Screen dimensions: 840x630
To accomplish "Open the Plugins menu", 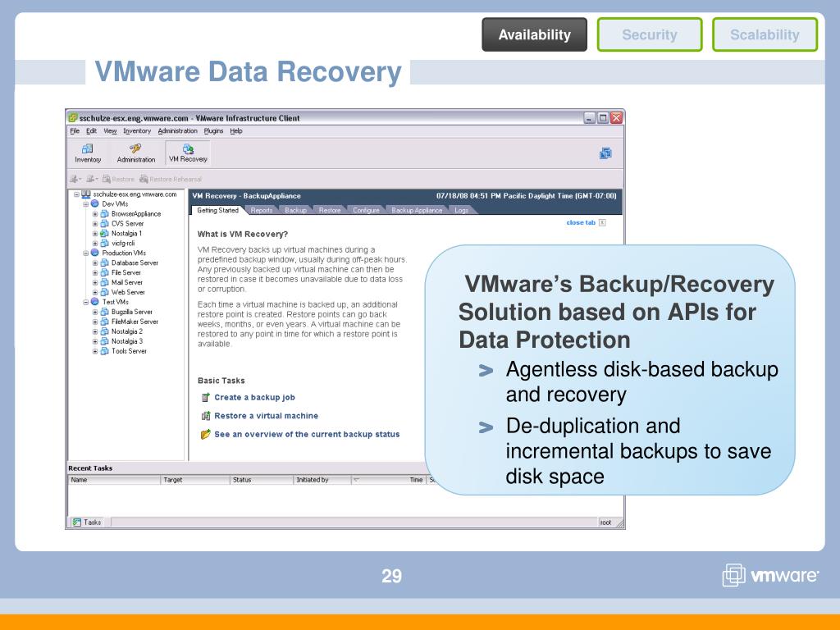I will (x=213, y=130).
